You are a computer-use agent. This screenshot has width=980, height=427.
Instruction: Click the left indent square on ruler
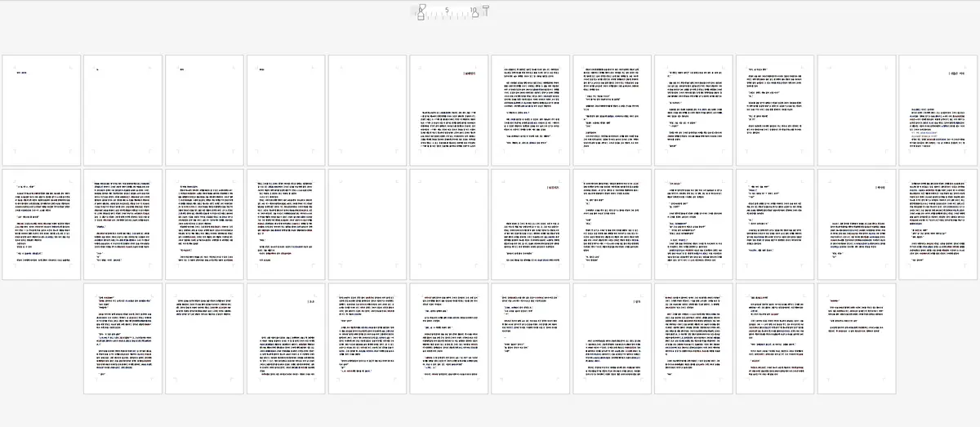[x=421, y=19]
